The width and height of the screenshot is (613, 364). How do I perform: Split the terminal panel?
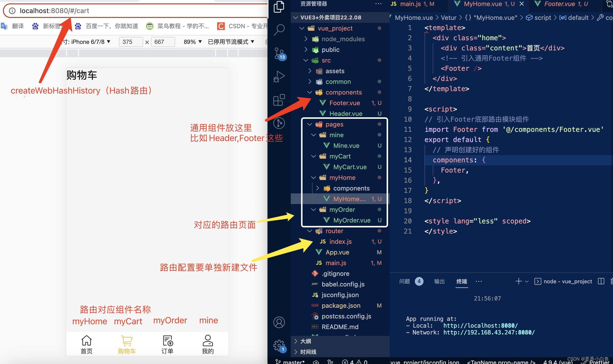click(601, 281)
